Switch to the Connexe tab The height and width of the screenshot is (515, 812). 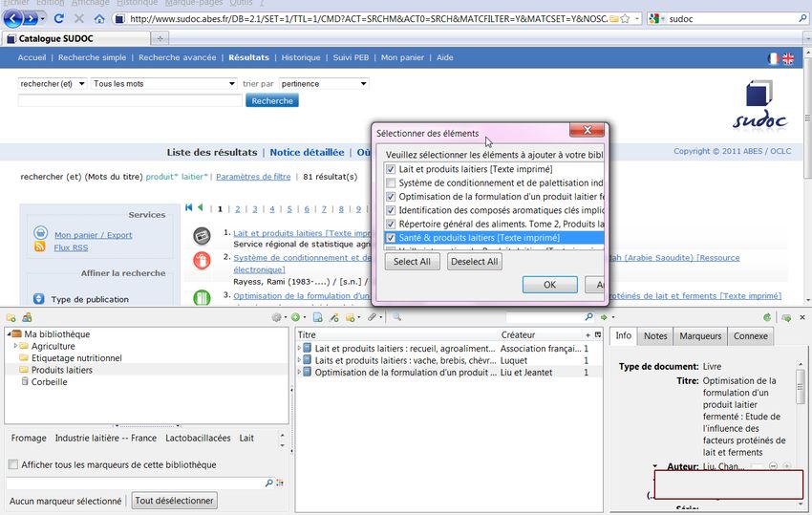coord(750,335)
